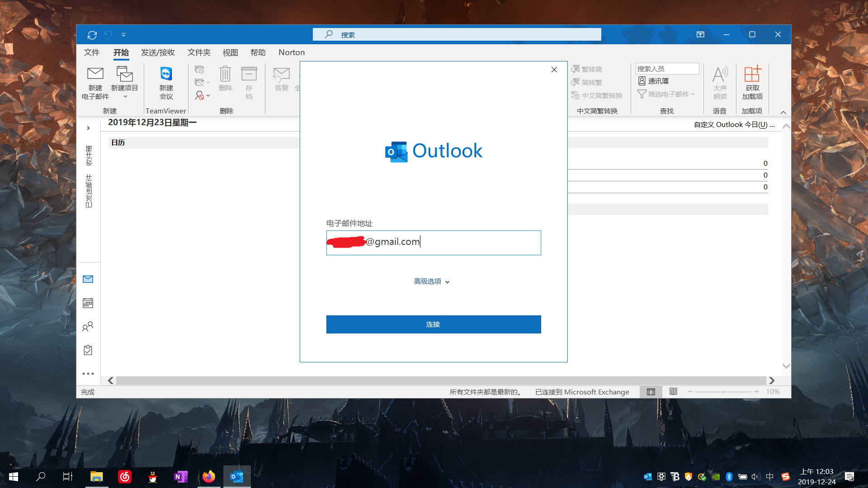Open the quick access toolbar customize dropdown
Screen dimensions: 868x488
[123, 35]
